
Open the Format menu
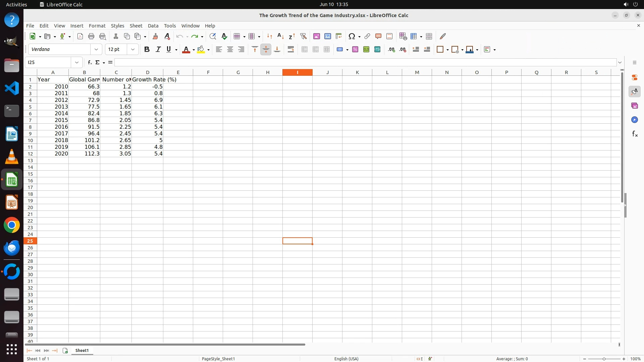pos(97,26)
